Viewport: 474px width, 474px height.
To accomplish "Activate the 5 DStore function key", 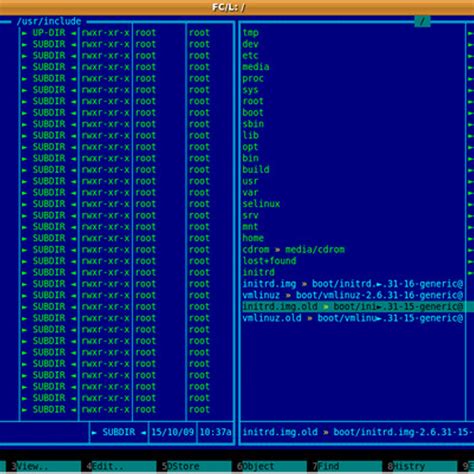I will tap(196, 466).
